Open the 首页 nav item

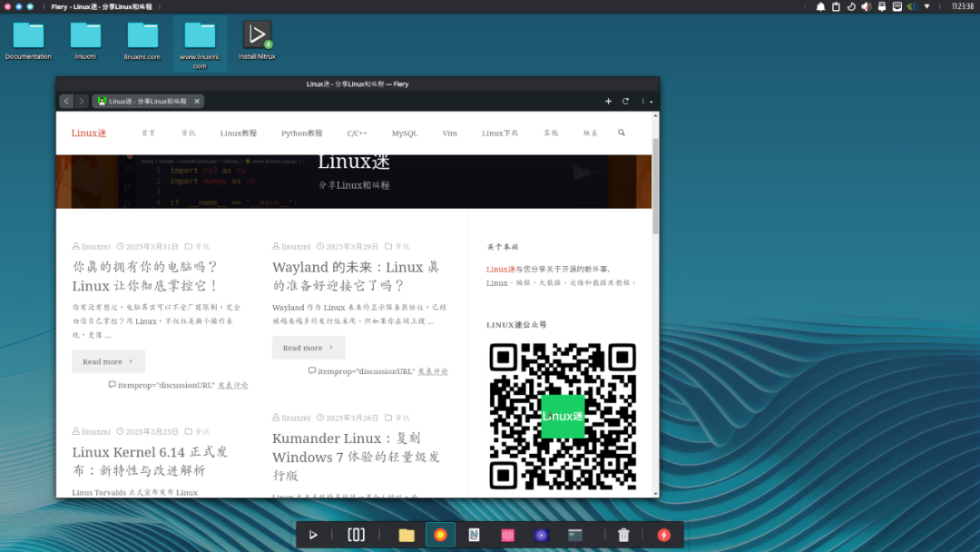point(148,133)
